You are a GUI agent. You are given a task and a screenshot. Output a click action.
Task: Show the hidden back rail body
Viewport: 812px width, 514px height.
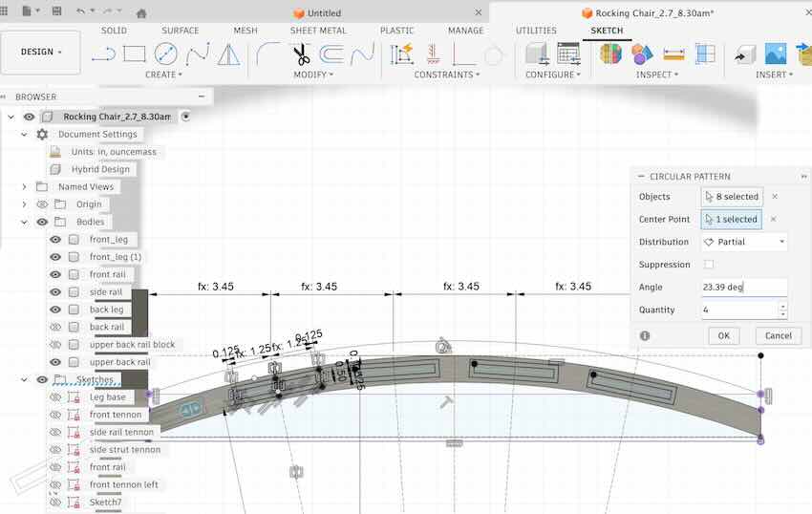pos(55,327)
